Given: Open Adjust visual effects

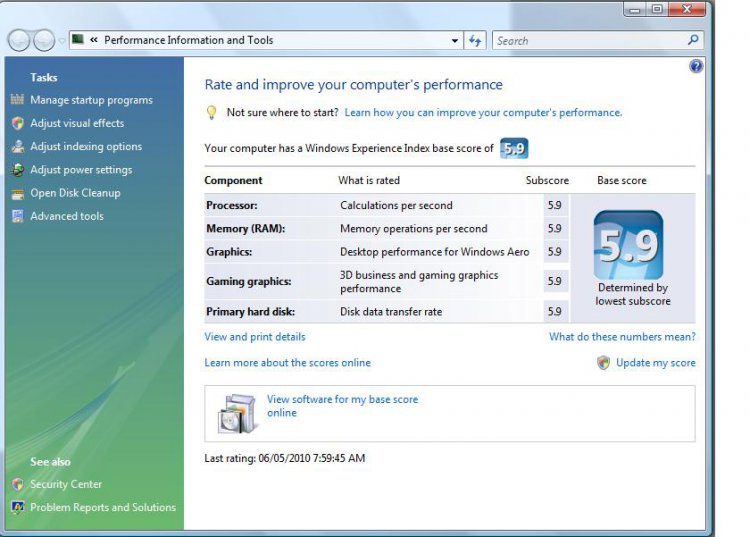Looking at the screenshot, I should [77, 123].
